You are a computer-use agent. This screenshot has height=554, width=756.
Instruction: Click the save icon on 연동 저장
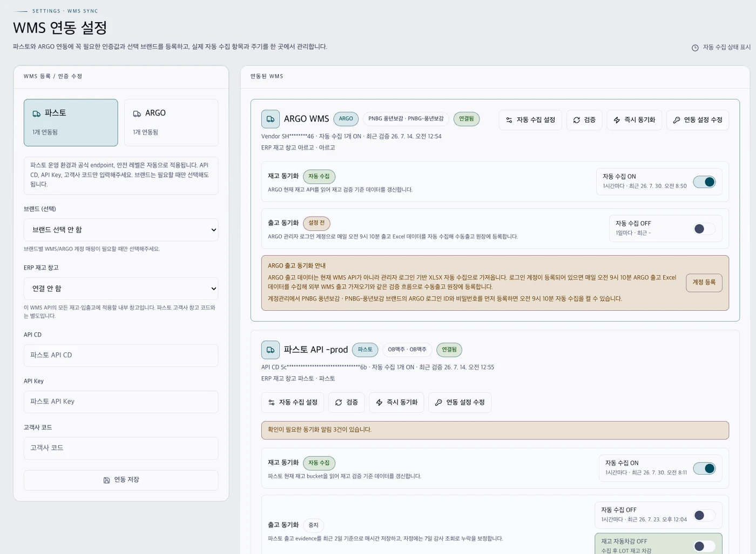106,480
